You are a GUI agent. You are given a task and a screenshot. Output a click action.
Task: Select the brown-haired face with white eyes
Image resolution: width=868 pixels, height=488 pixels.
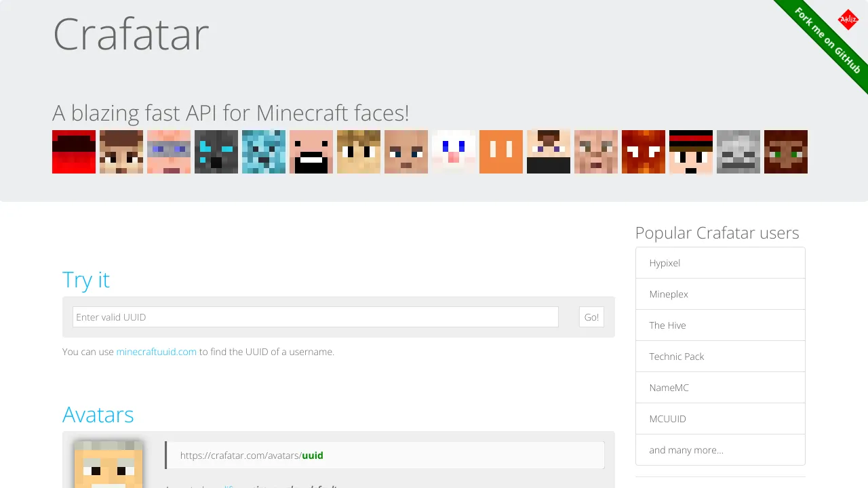(x=121, y=152)
